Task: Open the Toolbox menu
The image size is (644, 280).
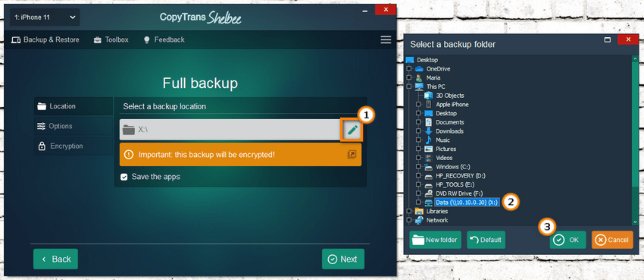Action: [x=111, y=40]
